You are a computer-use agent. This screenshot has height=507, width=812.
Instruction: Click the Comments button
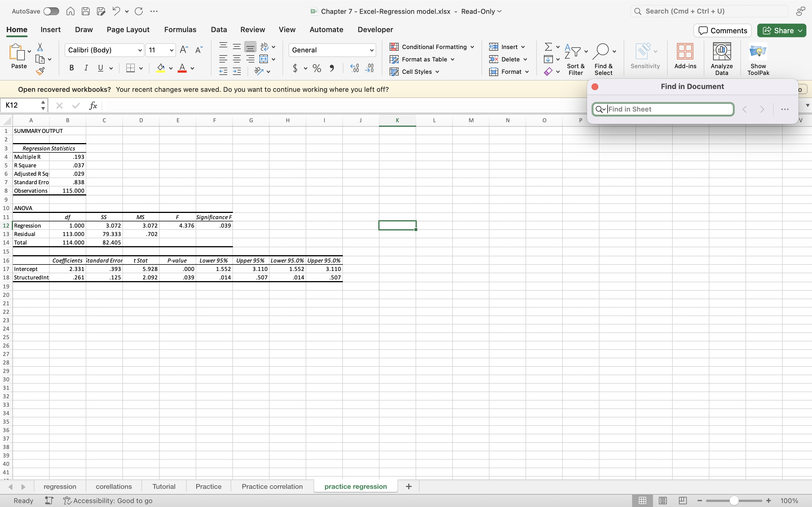(x=722, y=30)
